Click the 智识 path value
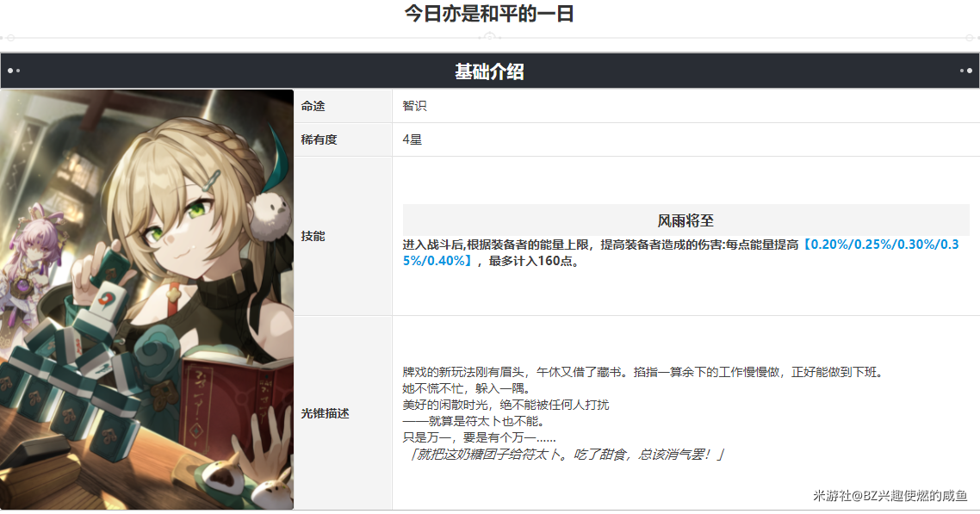 414,106
